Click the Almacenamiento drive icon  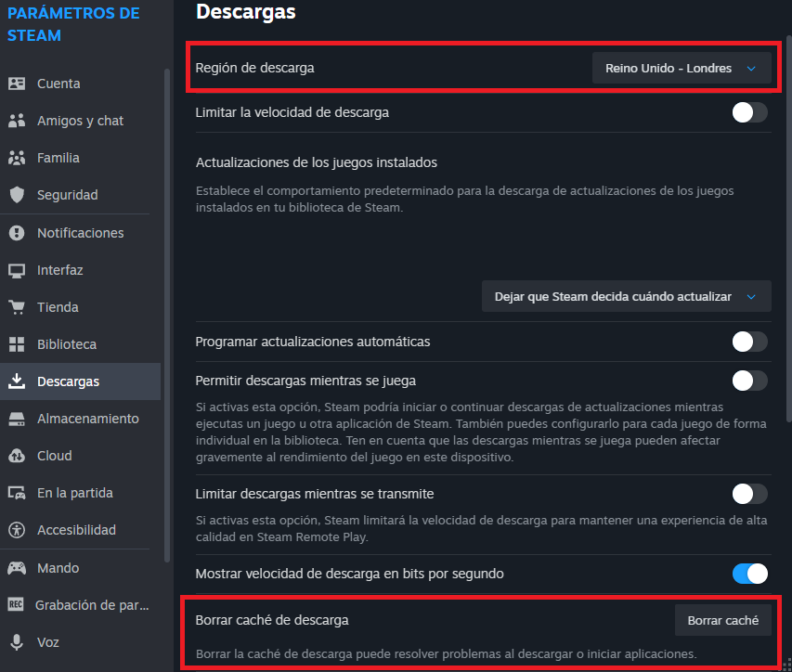tap(17, 419)
